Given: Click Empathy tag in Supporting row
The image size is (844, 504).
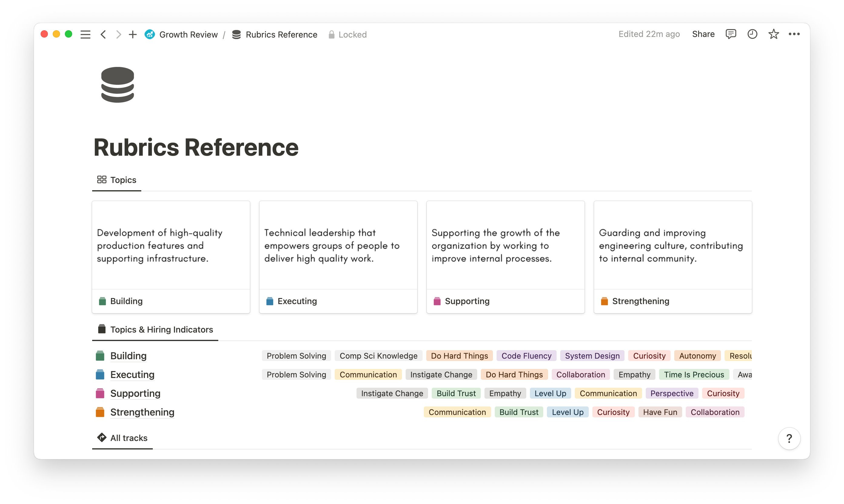Looking at the screenshot, I should point(505,393).
